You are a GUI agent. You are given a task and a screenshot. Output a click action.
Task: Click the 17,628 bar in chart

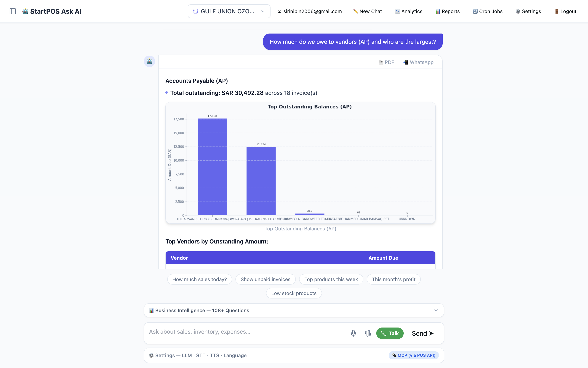click(212, 167)
